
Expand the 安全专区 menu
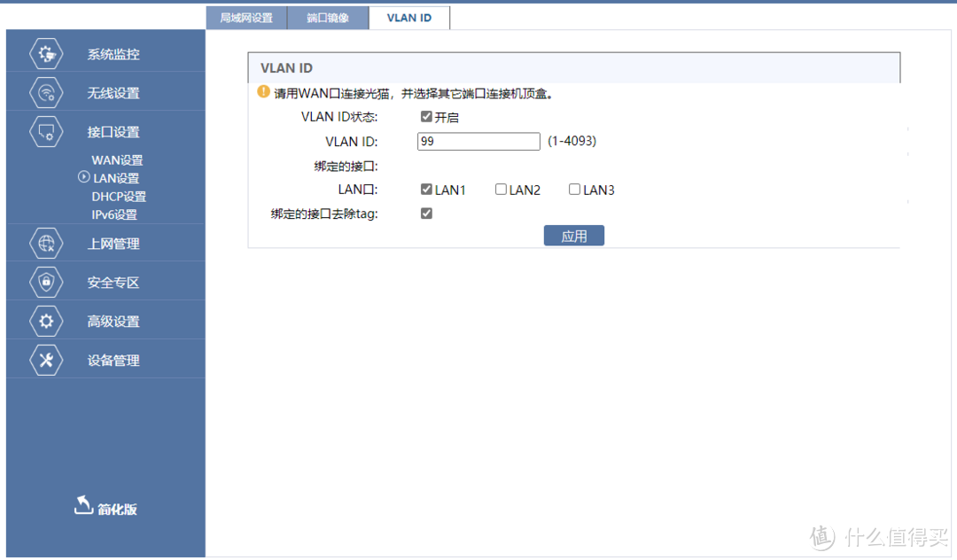point(105,283)
